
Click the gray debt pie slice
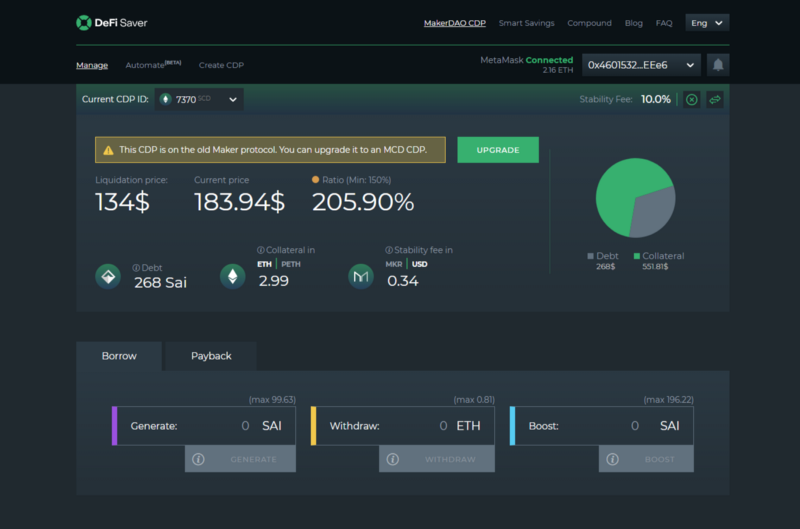point(655,214)
